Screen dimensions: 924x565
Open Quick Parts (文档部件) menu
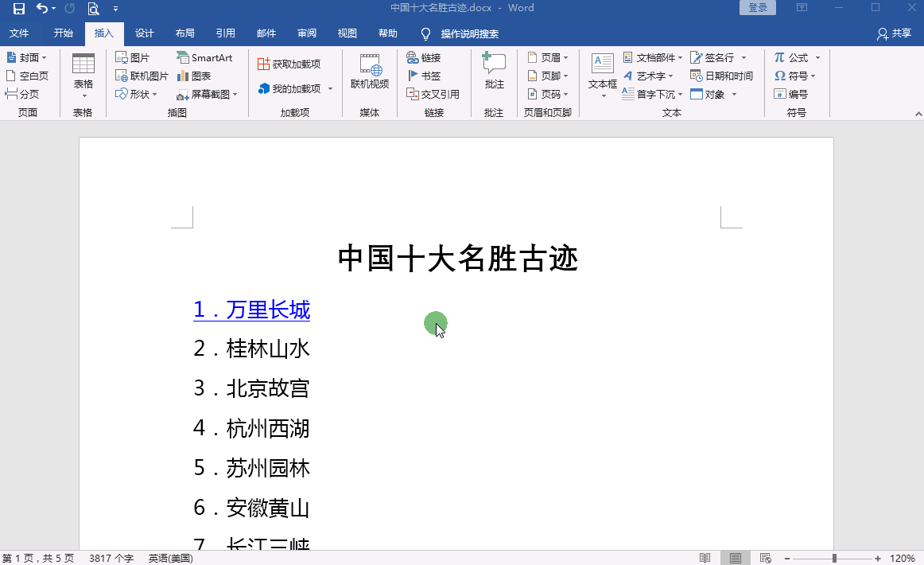coord(652,58)
